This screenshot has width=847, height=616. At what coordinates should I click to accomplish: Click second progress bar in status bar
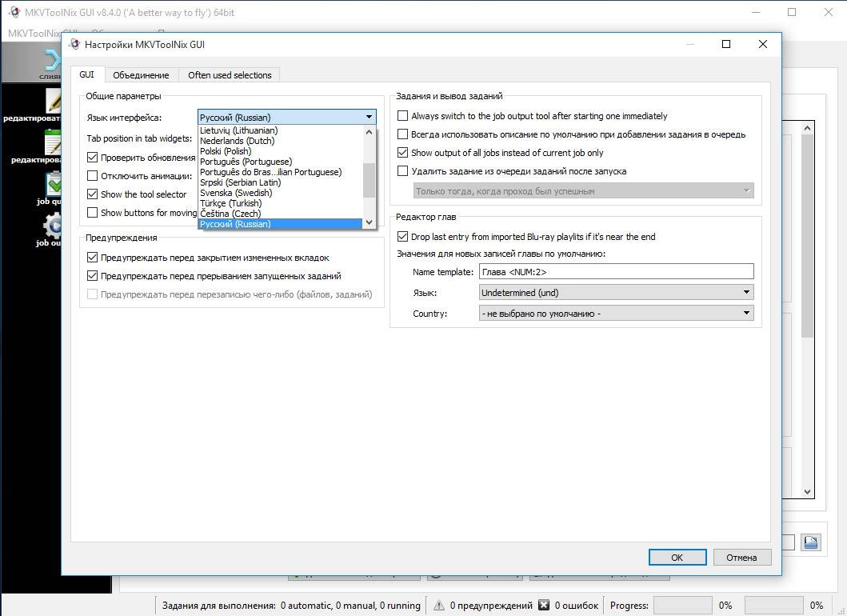point(773,605)
